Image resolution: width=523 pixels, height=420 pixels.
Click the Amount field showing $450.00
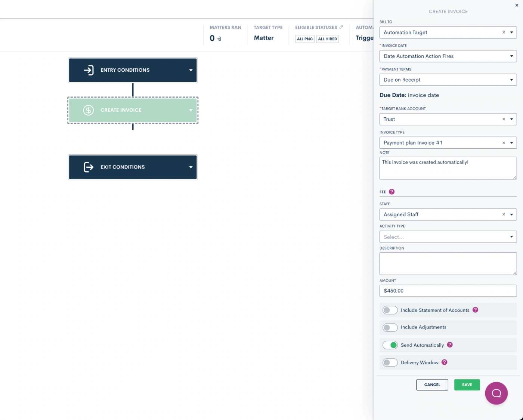pyautogui.click(x=448, y=291)
